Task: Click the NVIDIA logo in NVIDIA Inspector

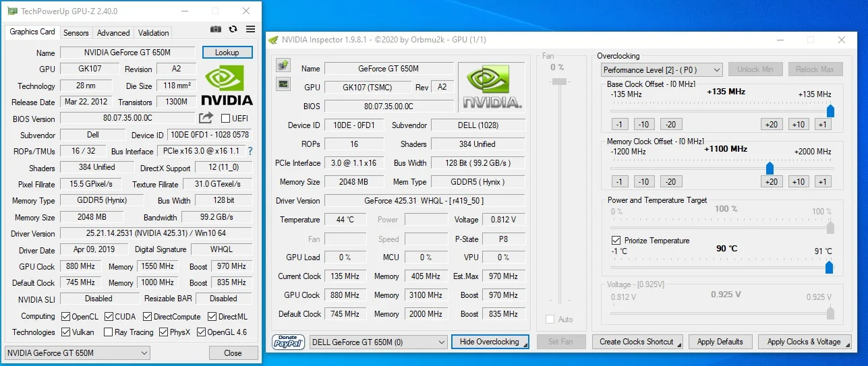Action: click(x=491, y=86)
